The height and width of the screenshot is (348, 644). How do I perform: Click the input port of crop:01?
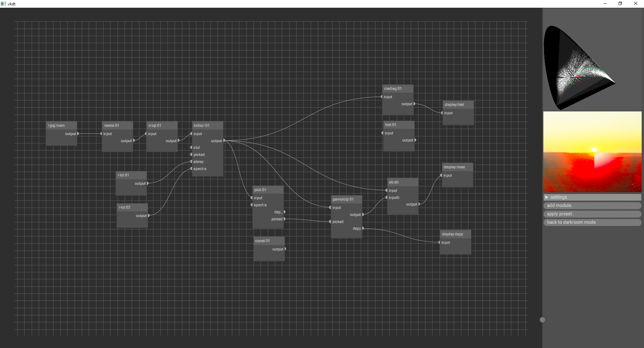click(146, 134)
